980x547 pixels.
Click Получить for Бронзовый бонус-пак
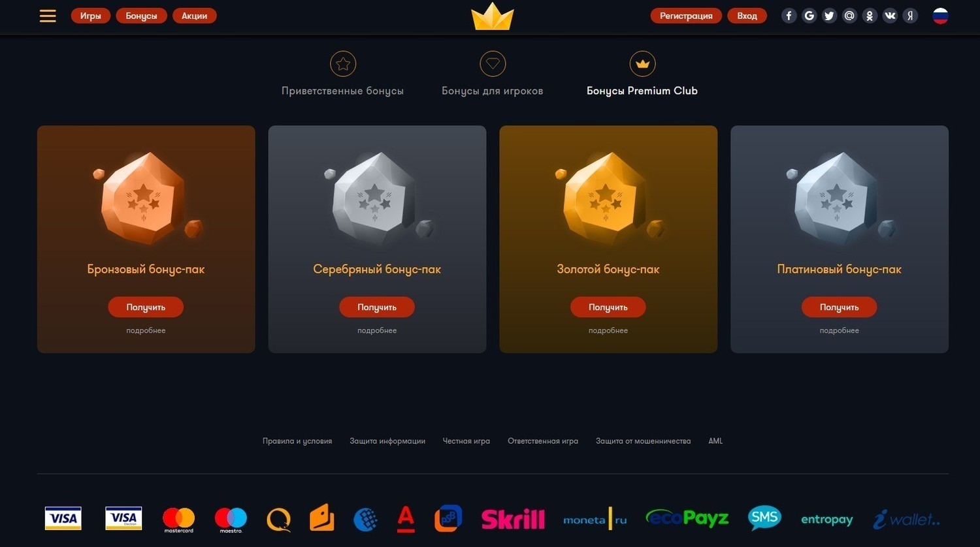(146, 307)
